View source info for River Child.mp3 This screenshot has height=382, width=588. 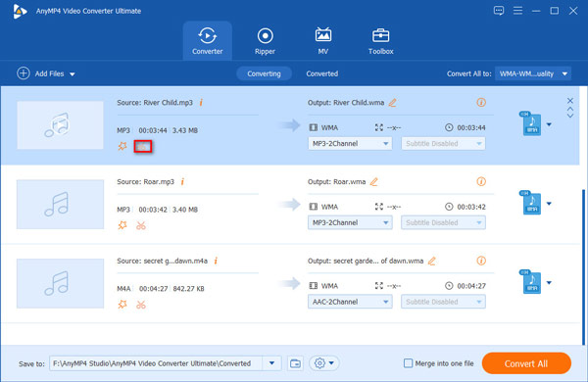pyautogui.click(x=201, y=102)
